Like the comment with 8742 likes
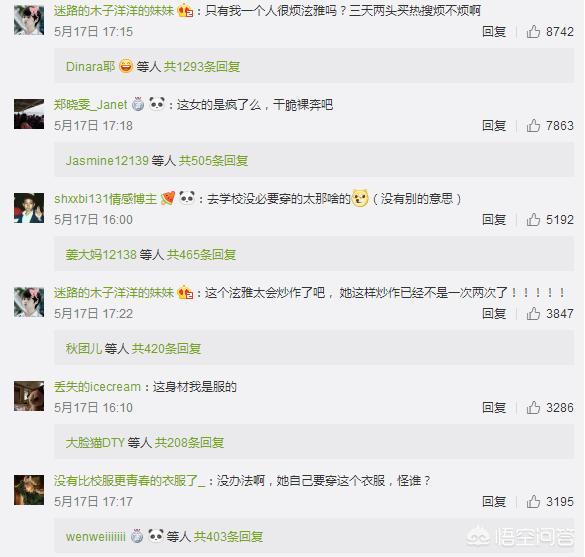The height and width of the screenshot is (557, 585). (x=534, y=32)
